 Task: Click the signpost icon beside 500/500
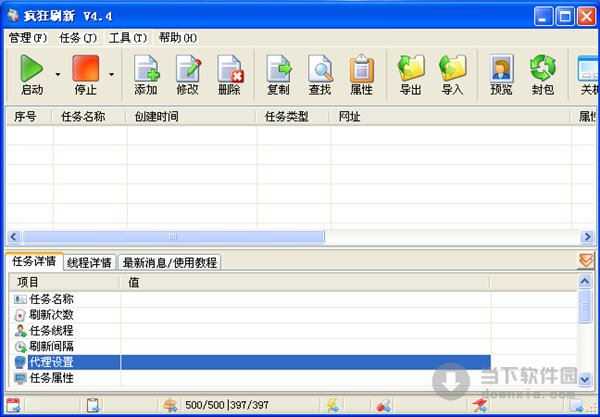pyautogui.click(x=170, y=405)
